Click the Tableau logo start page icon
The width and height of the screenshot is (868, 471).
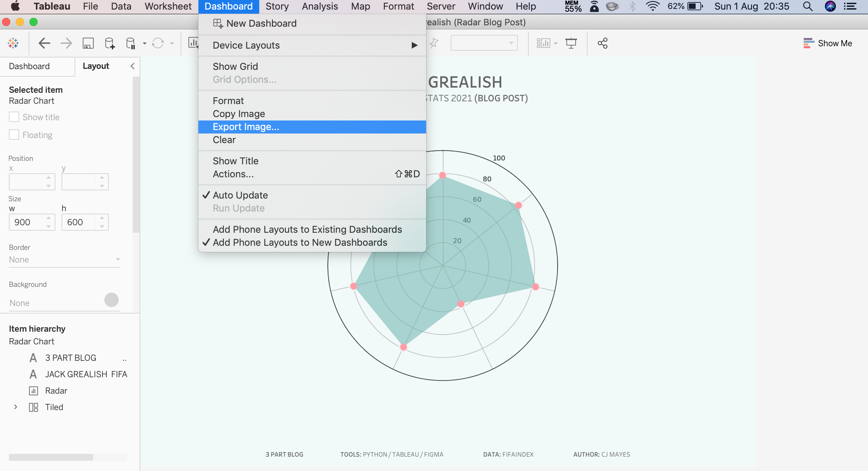[13, 43]
